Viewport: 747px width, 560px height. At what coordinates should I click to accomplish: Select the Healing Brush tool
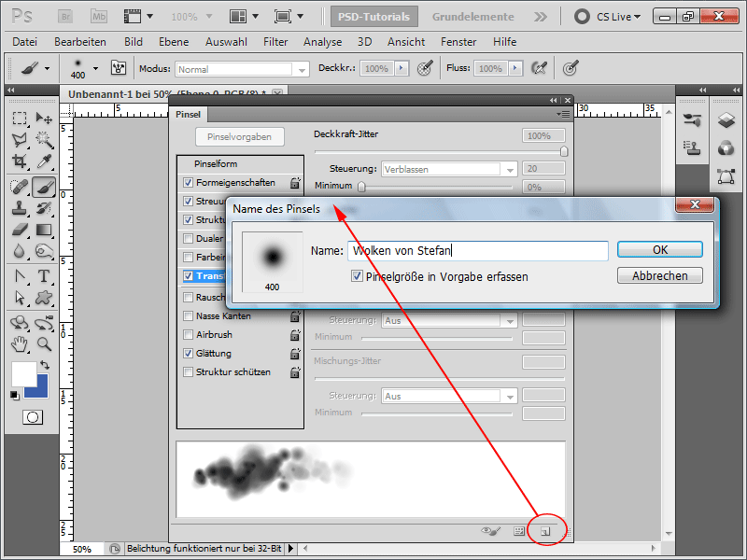click(19, 187)
